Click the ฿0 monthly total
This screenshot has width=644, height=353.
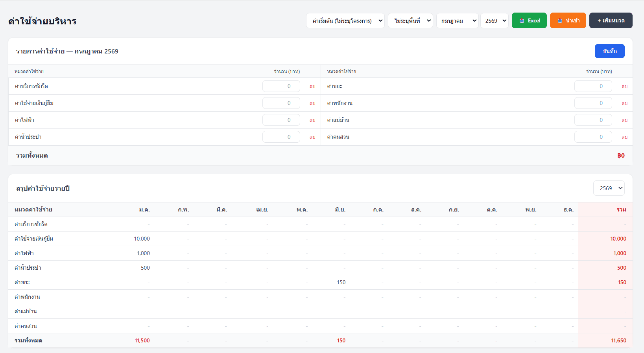(621, 156)
